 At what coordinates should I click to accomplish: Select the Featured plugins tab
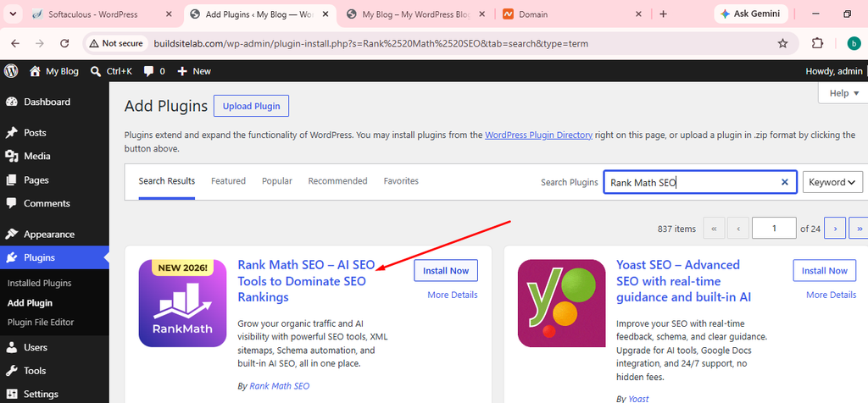228,181
